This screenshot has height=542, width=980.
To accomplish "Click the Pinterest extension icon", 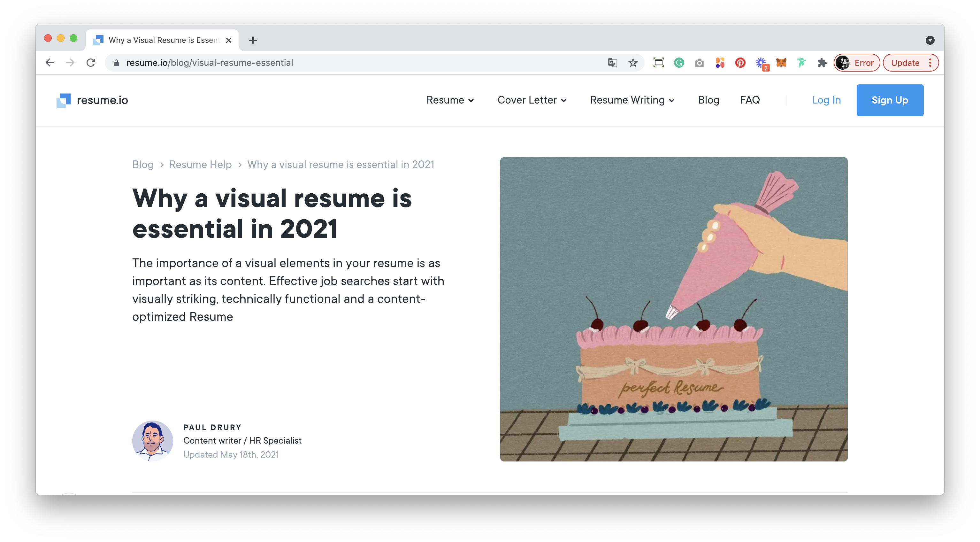I will pos(740,63).
